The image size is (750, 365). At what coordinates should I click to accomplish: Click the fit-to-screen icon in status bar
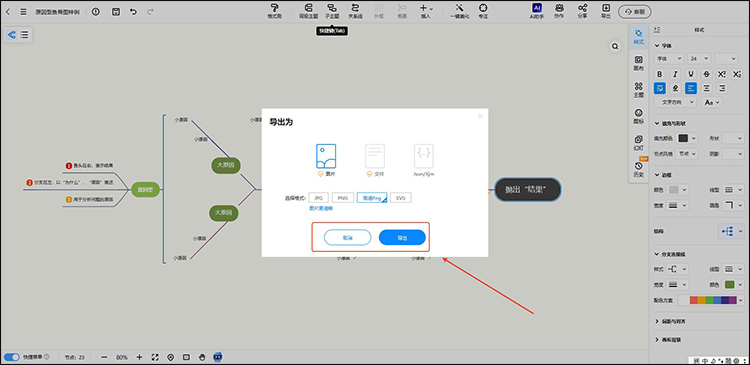(x=155, y=357)
